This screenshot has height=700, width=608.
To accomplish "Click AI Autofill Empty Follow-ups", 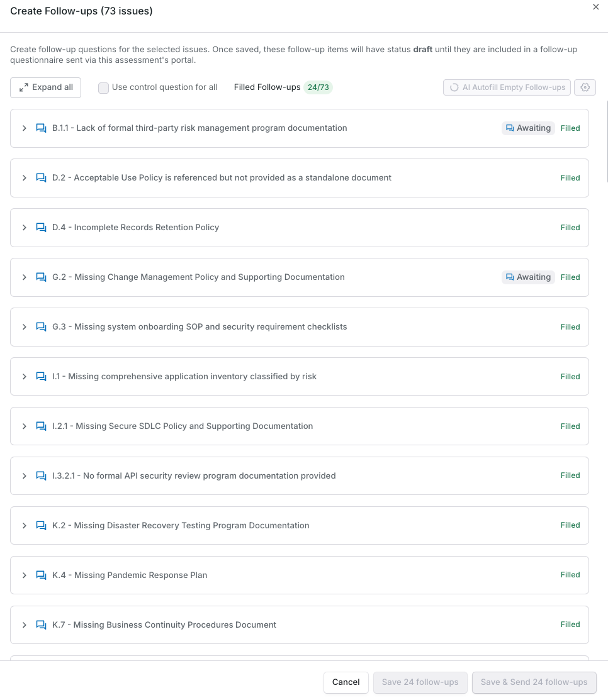I will [507, 87].
